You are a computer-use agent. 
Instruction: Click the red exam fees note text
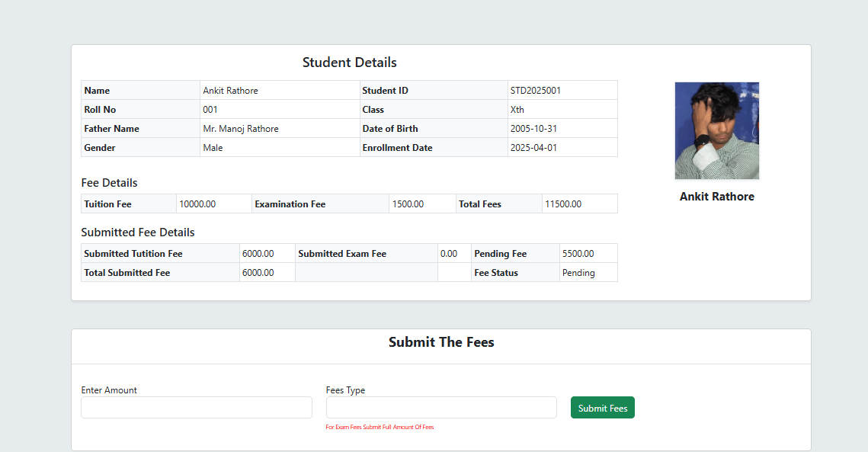pos(380,428)
